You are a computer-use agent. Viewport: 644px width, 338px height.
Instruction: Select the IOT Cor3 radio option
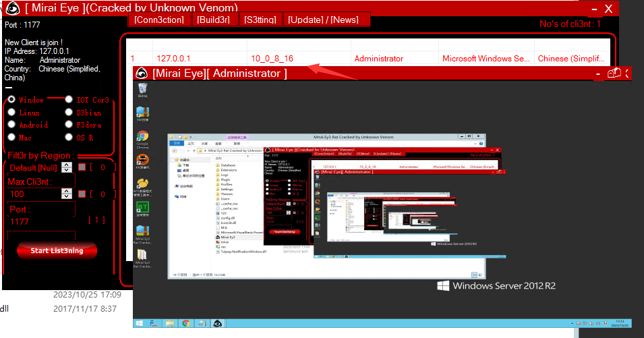pos(69,99)
